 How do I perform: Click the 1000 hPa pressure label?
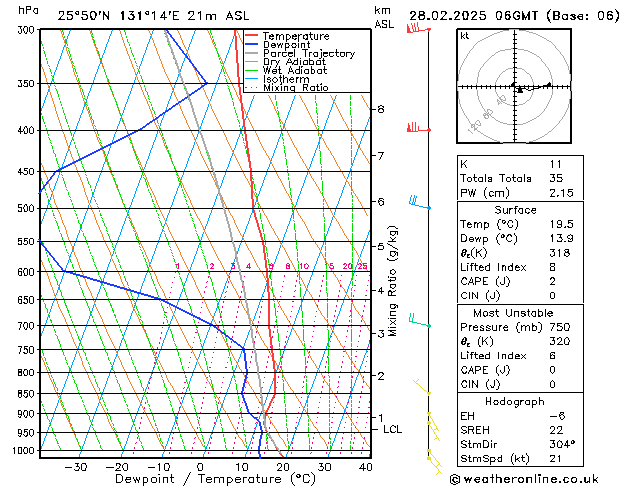pos(26,451)
